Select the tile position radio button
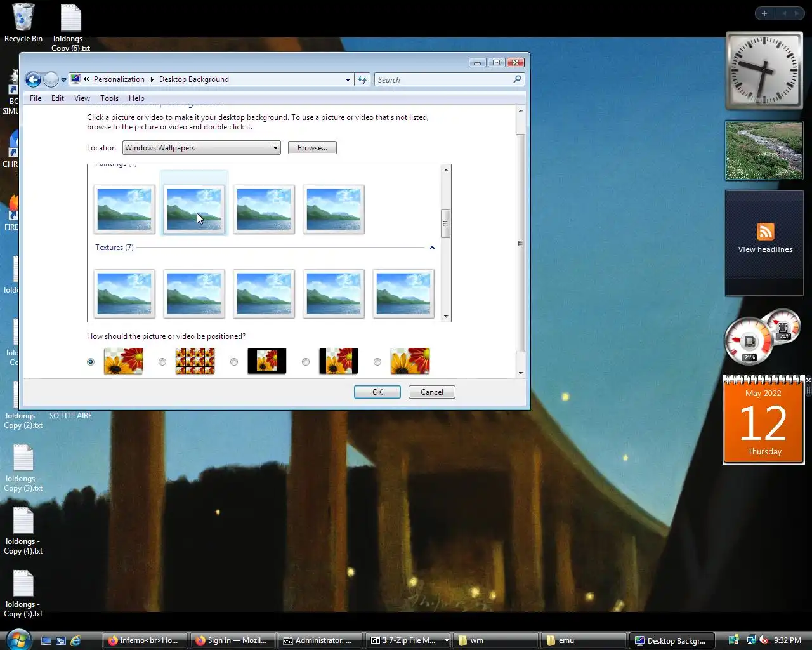The height and width of the screenshot is (650, 812). coord(162,362)
